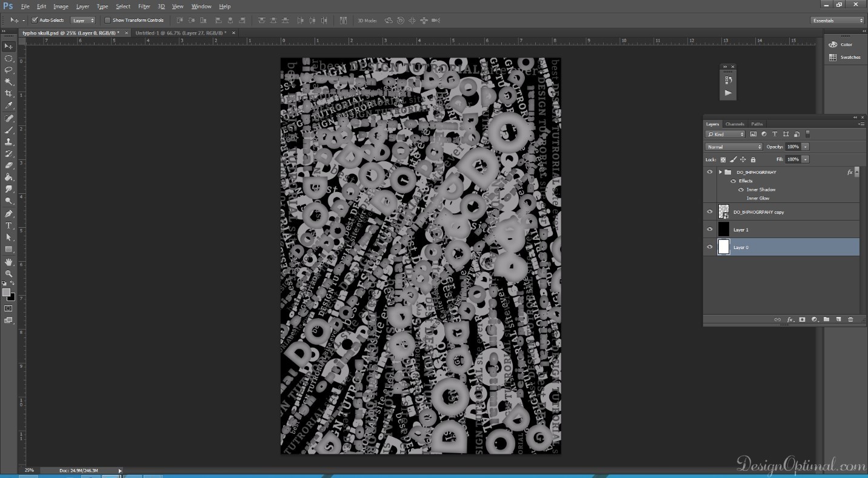Select the History Brush tool
This screenshot has height=478, width=868.
pyautogui.click(x=8, y=153)
